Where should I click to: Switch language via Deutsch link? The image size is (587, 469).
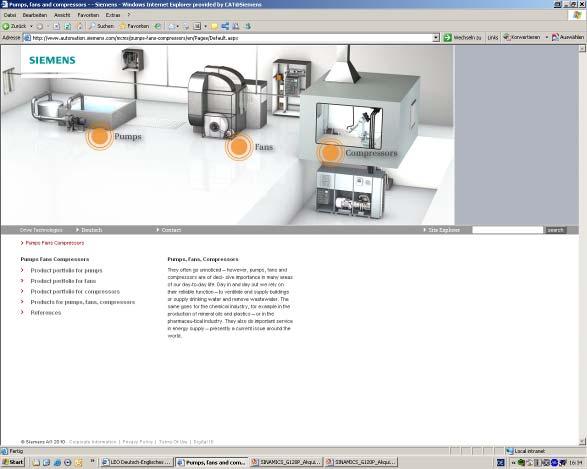click(x=89, y=230)
